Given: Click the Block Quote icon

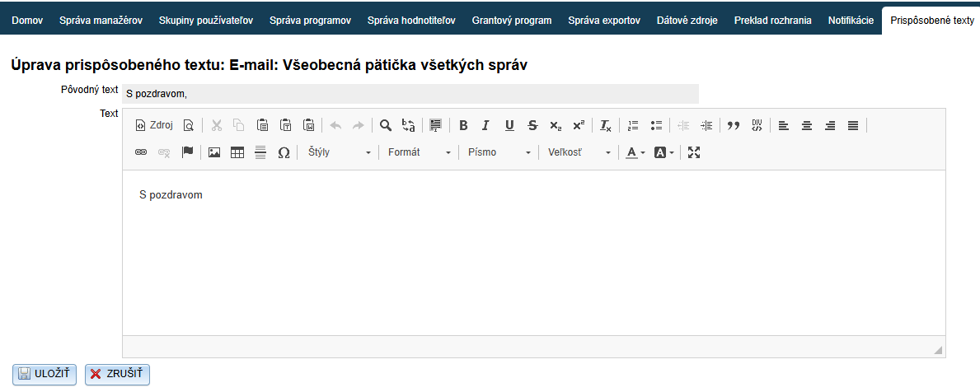Looking at the screenshot, I should pyautogui.click(x=734, y=125).
